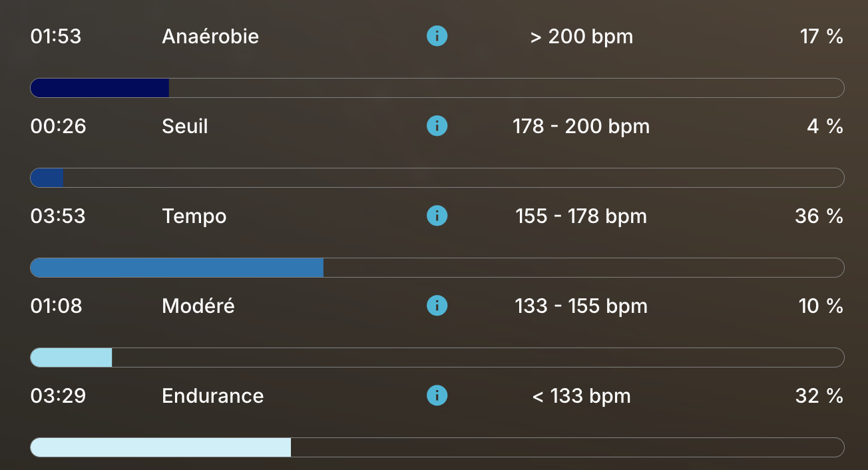The height and width of the screenshot is (470, 868).
Task: Click the 03:53 Tempo duration
Action: pyautogui.click(x=58, y=216)
